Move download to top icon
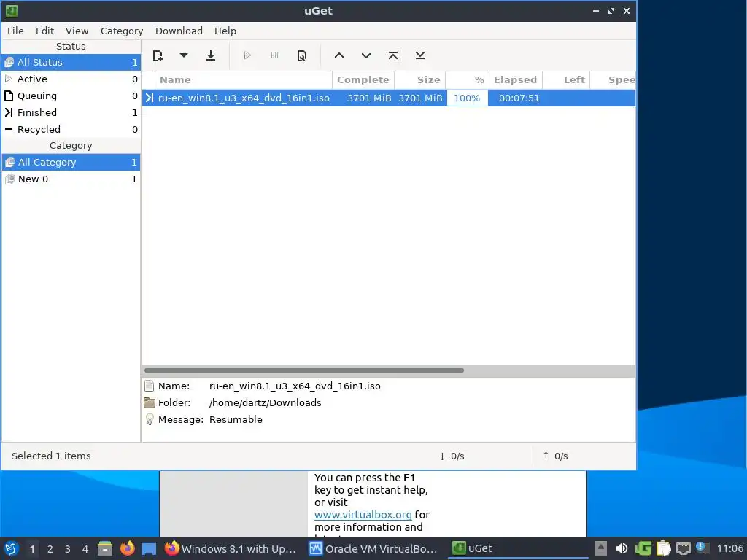Image resolution: width=747 pixels, height=560 pixels. [x=393, y=55]
